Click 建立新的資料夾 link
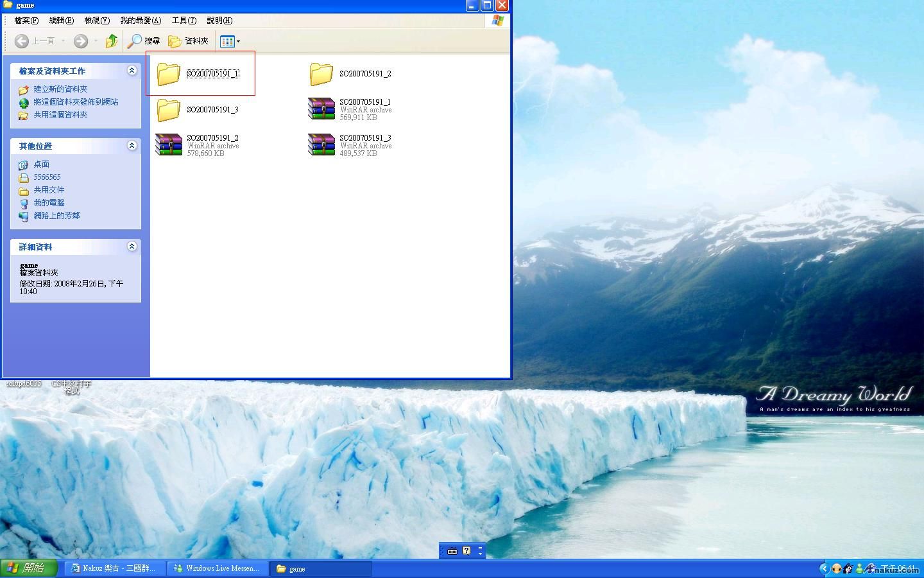The width and height of the screenshot is (924, 578). [x=60, y=89]
